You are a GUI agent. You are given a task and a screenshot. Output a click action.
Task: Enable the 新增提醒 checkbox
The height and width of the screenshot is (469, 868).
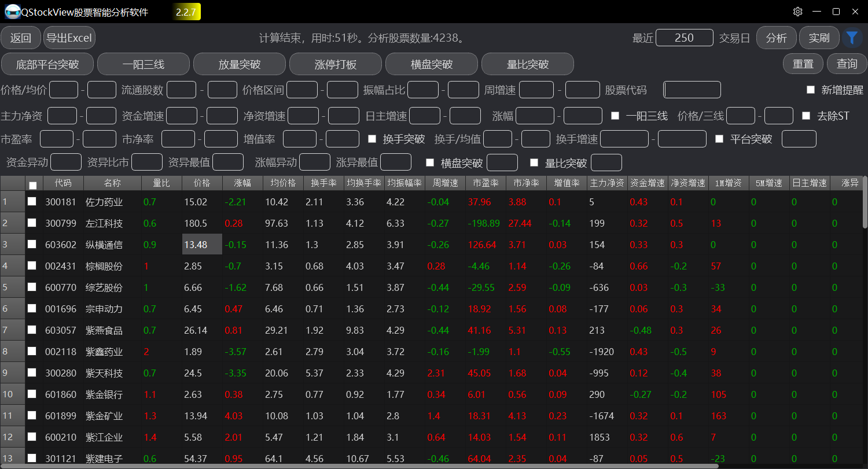tap(811, 90)
